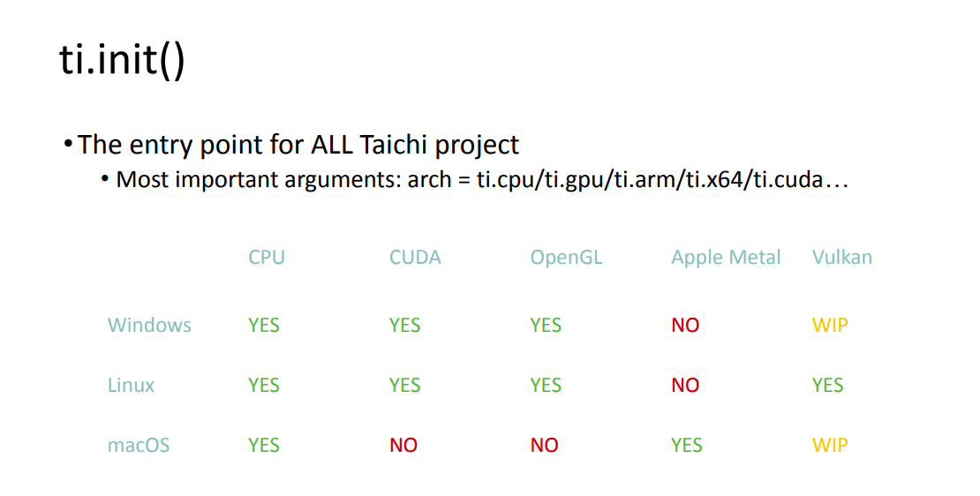This screenshot has width=980, height=496.
Task: Click the WIP cell for Windows Vulkan
Action: click(x=830, y=325)
